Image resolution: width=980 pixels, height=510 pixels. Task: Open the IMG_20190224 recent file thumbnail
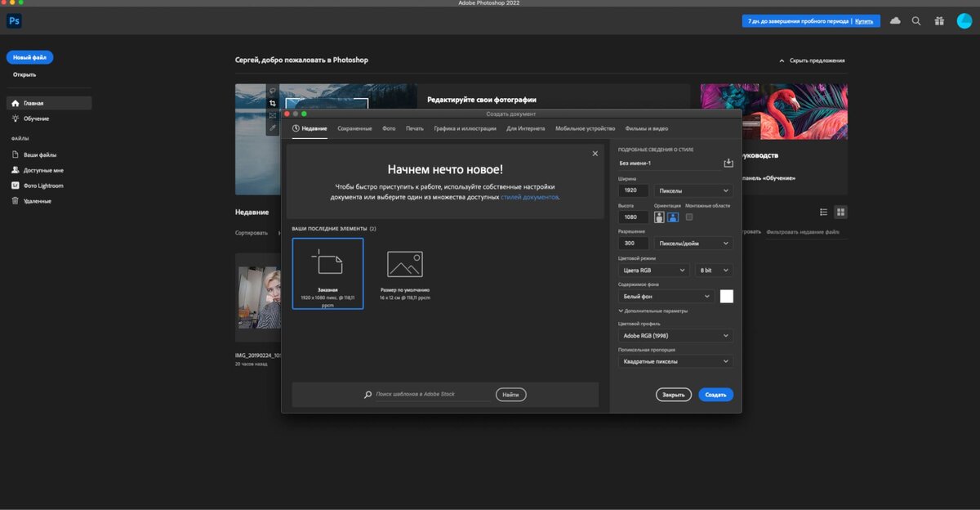(259, 297)
